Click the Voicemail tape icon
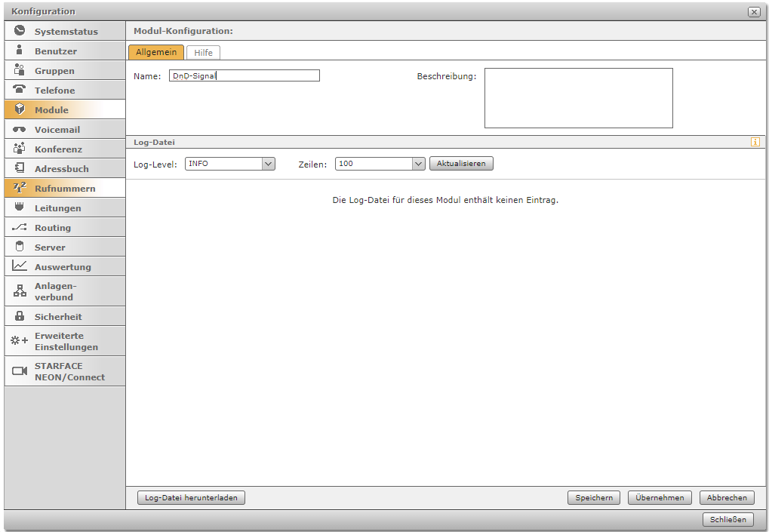 20,129
